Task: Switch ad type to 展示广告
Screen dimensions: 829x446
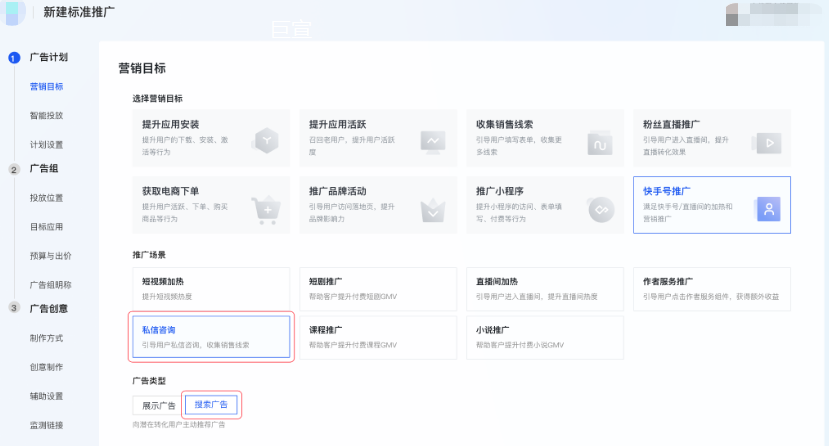Action: [159, 405]
